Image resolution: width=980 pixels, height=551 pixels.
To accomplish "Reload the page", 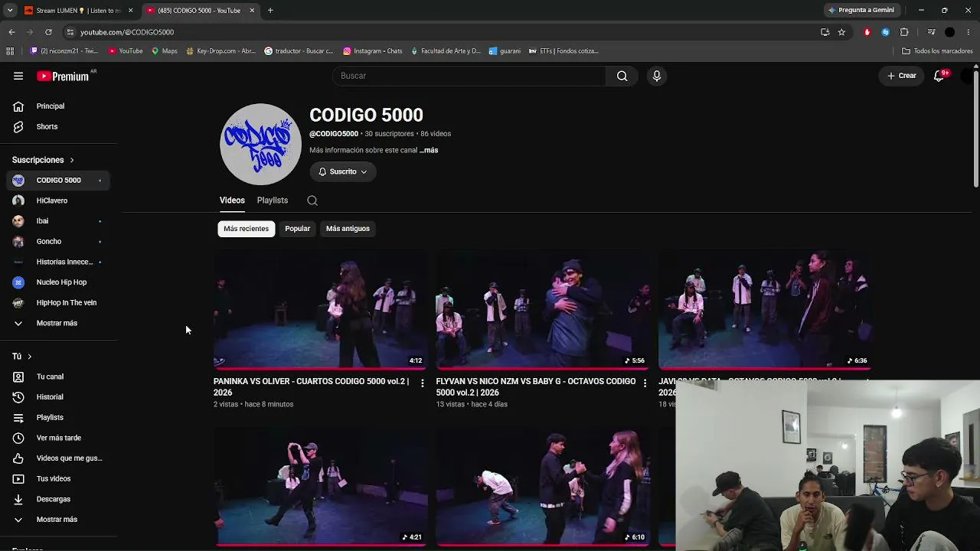I will [48, 32].
